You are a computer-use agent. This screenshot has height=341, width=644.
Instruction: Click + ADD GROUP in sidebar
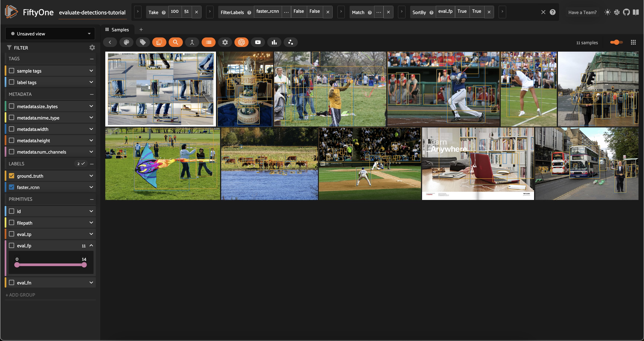(x=20, y=295)
